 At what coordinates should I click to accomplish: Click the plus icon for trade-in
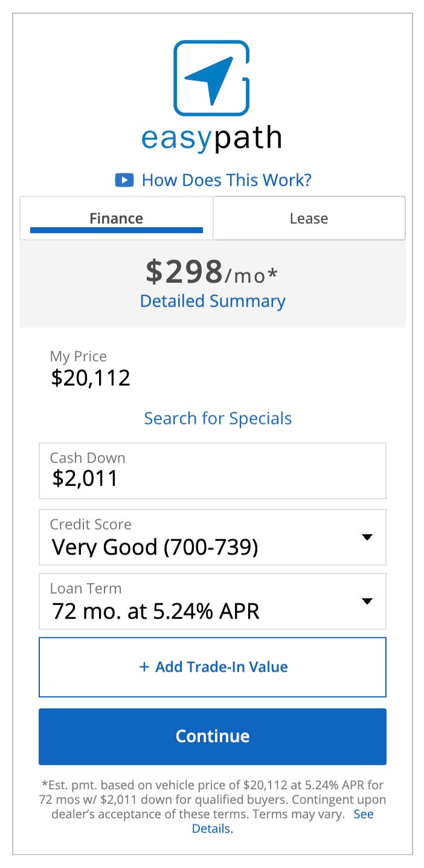tap(144, 667)
